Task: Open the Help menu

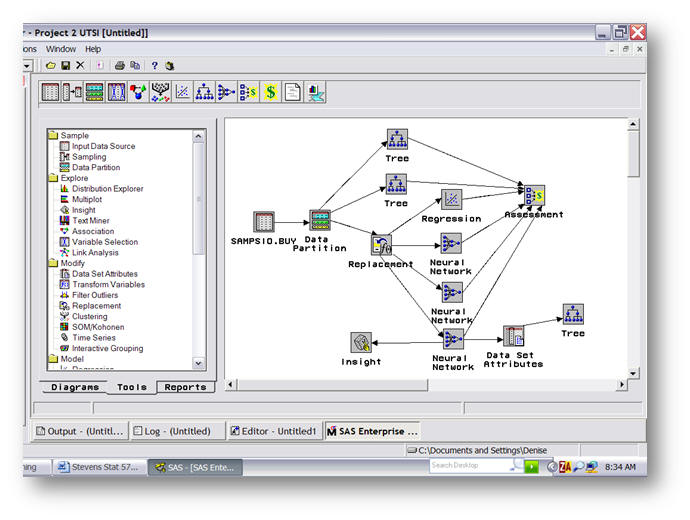Action: point(93,49)
